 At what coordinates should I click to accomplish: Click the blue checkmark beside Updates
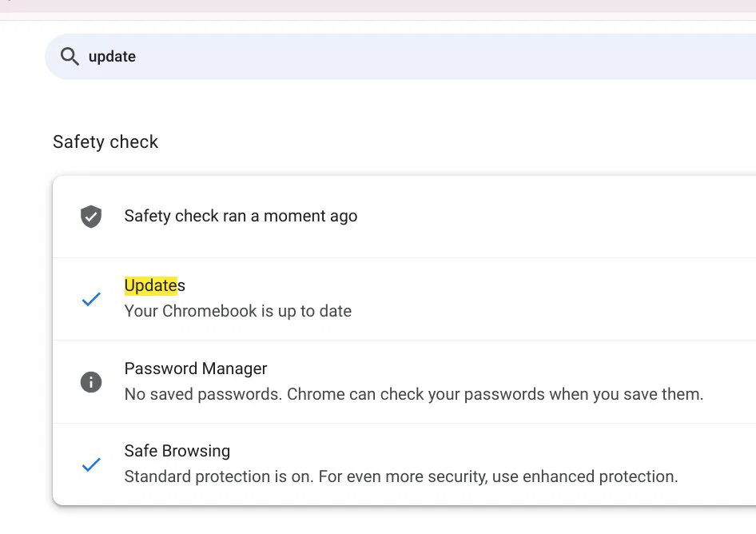tap(90, 299)
